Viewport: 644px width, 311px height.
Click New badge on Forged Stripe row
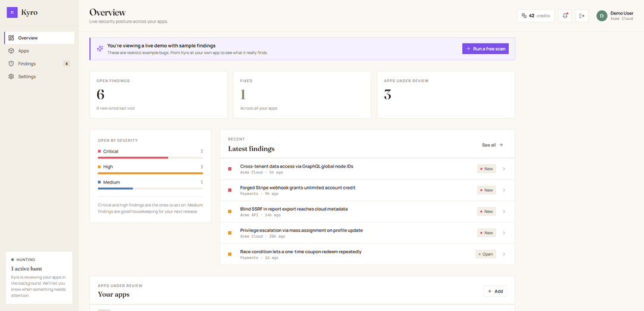[x=487, y=190]
